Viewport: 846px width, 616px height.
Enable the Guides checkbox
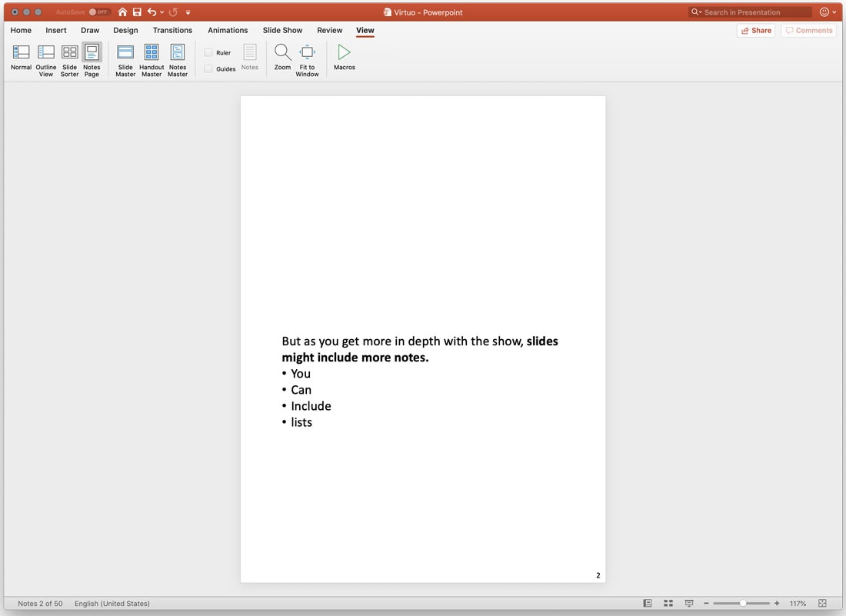pos(208,68)
